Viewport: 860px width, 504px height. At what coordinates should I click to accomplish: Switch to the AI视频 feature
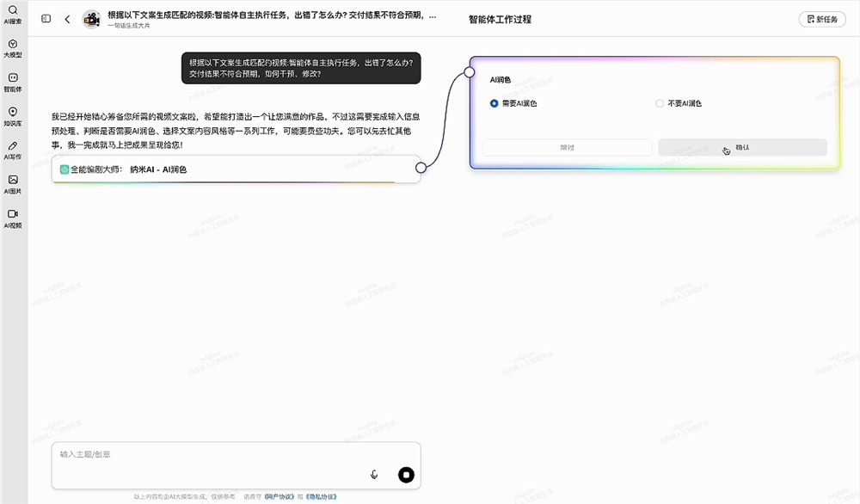coord(12,218)
